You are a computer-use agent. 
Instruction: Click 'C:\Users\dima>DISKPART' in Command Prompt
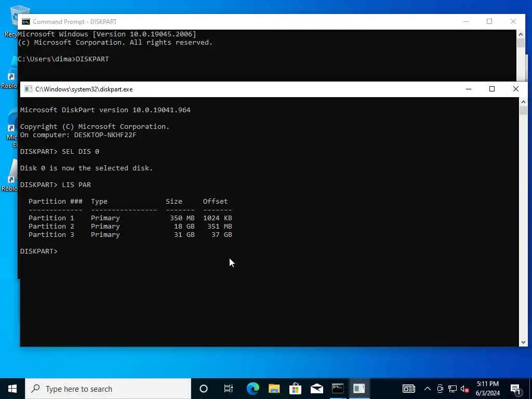pos(63,59)
